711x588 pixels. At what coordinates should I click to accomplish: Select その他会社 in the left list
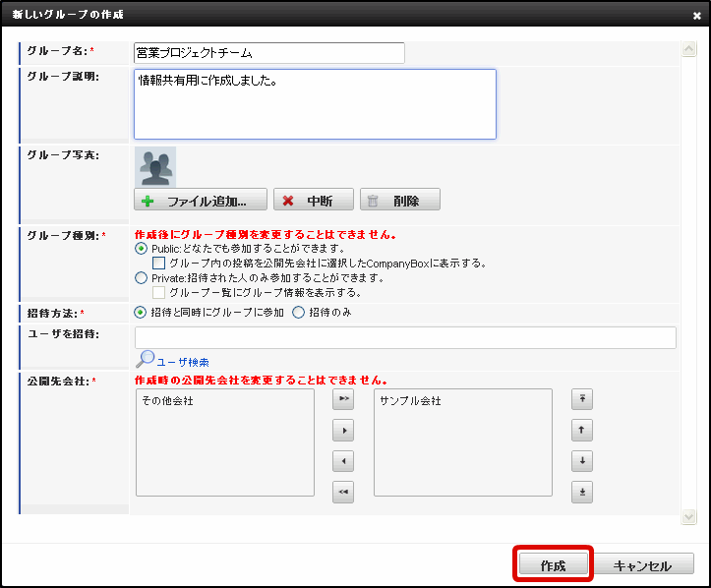pyautogui.click(x=168, y=401)
